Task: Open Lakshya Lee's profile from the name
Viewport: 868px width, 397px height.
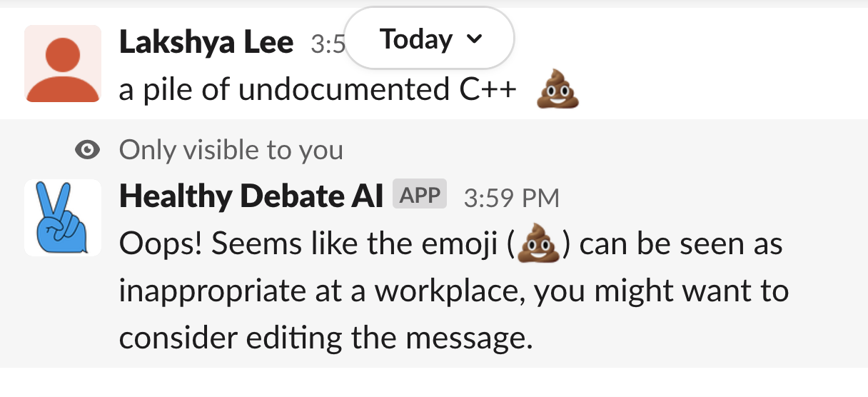Action: pyautogui.click(x=206, y=43)
